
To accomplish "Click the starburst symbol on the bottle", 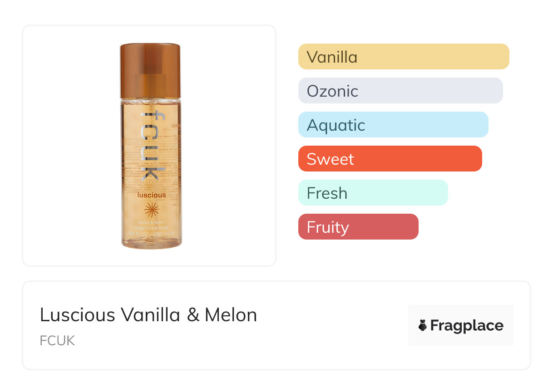I will pos(151,210).
